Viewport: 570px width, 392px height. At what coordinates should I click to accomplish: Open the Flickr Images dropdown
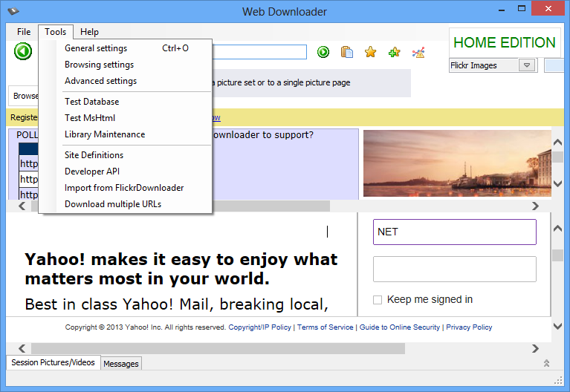527,65
